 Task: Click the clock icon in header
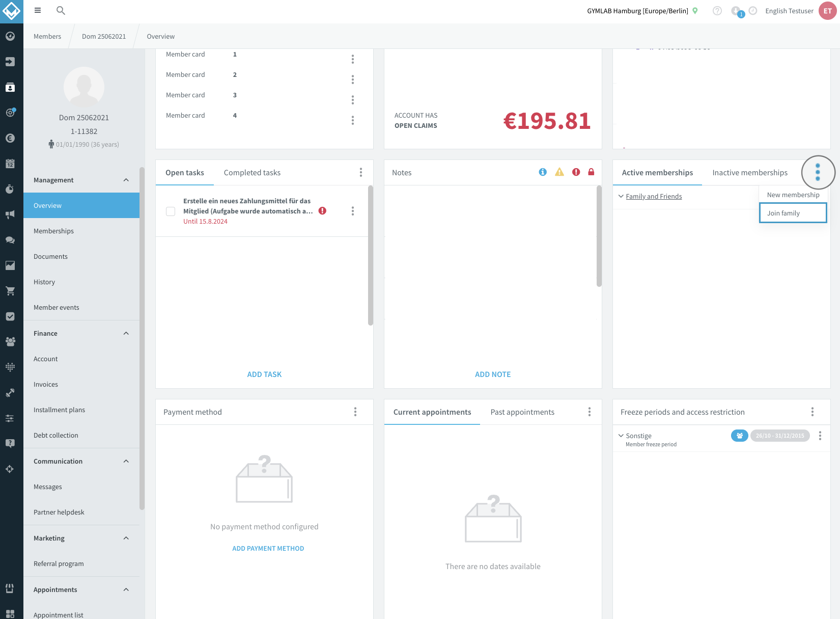753,11
